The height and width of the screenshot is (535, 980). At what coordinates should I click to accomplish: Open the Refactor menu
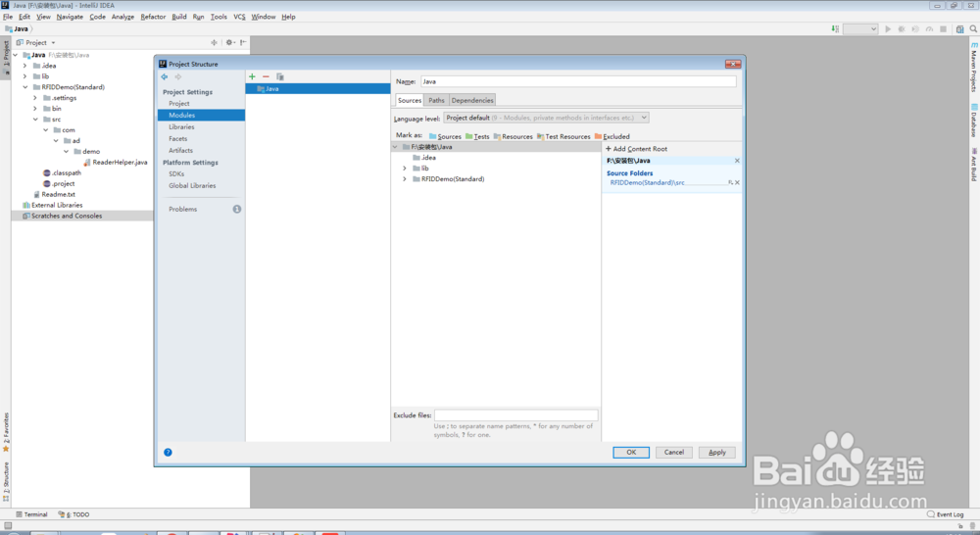point(153,17)
